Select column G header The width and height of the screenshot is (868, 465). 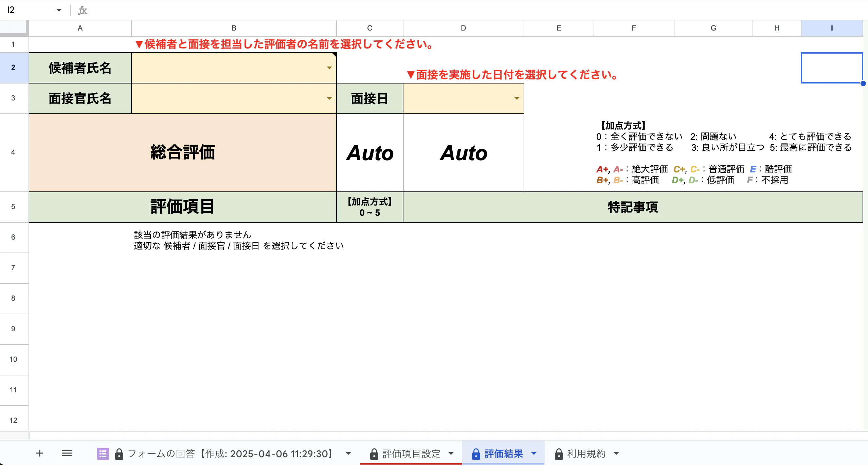pyautogui.click(x=713, y=28)
